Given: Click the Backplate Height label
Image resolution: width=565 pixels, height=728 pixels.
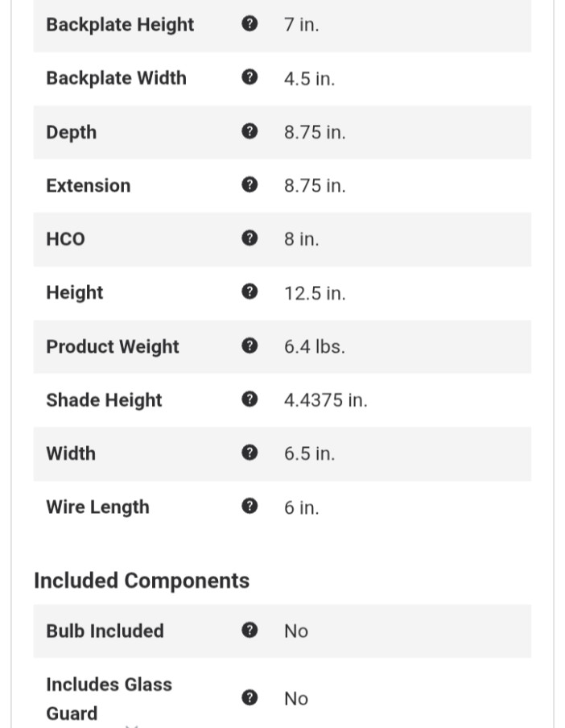Looking at the screenshot, I should [120, 24].
